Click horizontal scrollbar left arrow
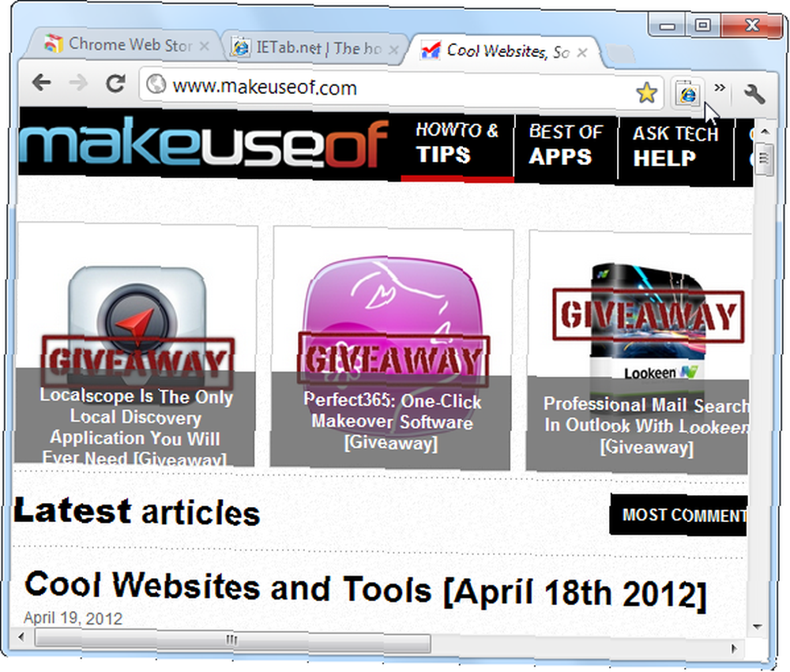This screenshot has height=672, width=790. click(x=21, y=637)
